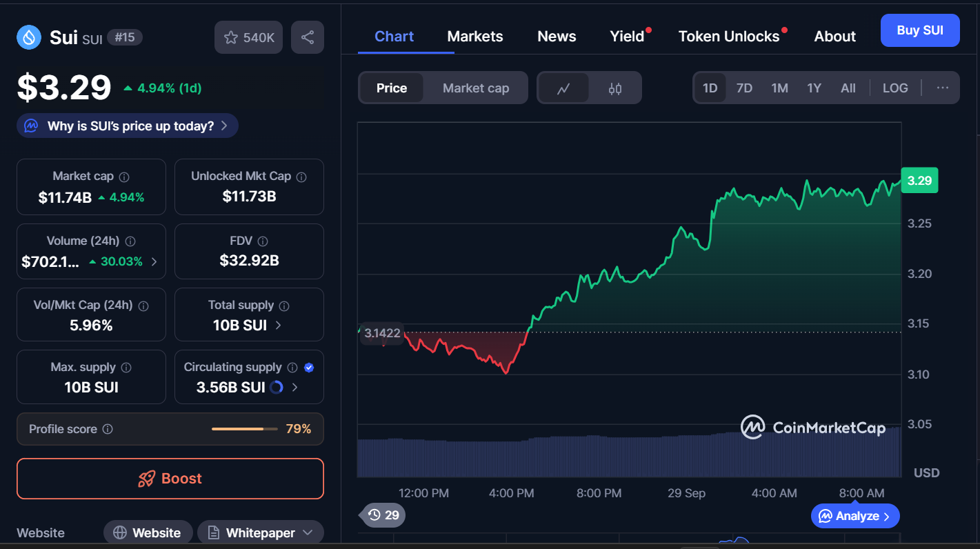The height and width of the screenshot is (549, 980).
Task: Show Vol/Mkt Cap (24h) info icon
Action: pos(144,306)
